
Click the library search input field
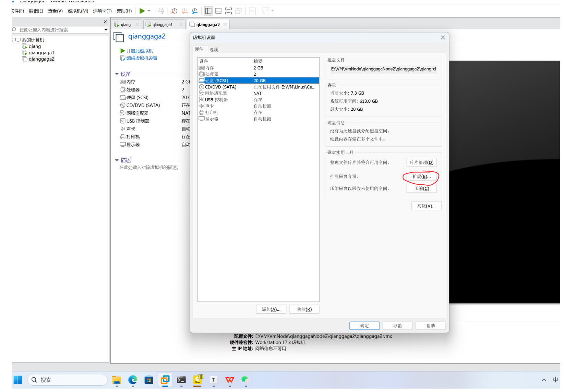tap(58, 30)
